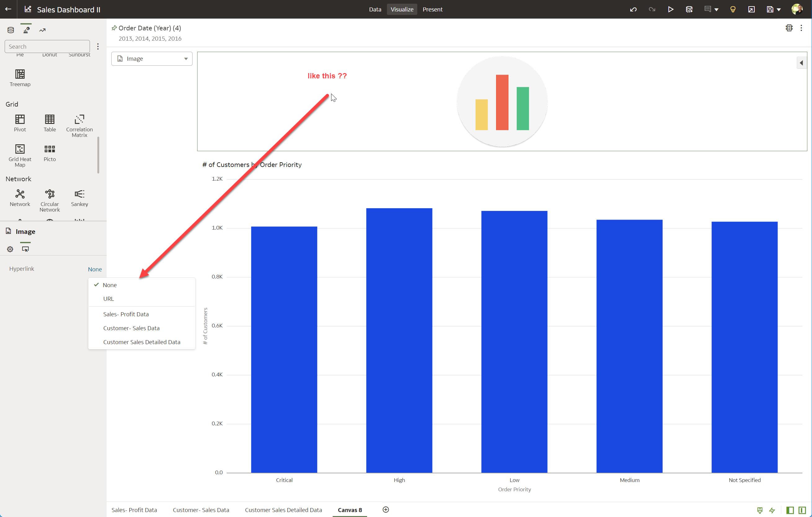Screen dimensions: 812x517
Task: Click the Order Date (Year) filter
Action: pos(150,33)
